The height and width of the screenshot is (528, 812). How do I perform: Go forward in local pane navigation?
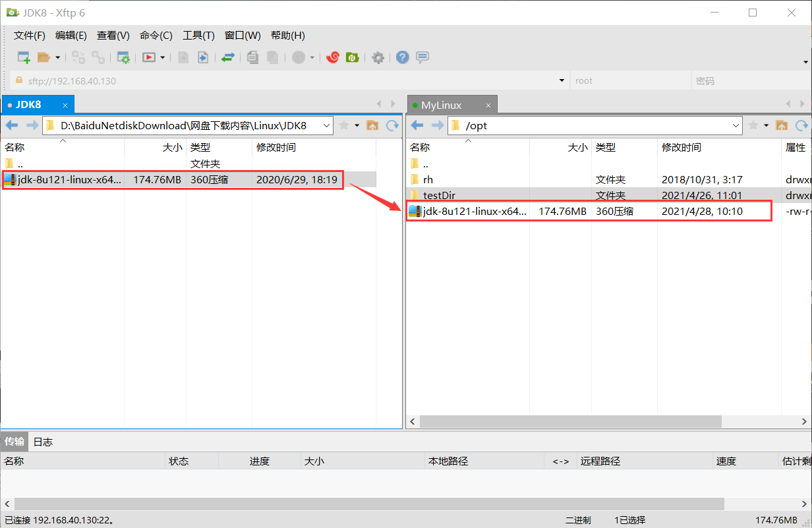32,125
